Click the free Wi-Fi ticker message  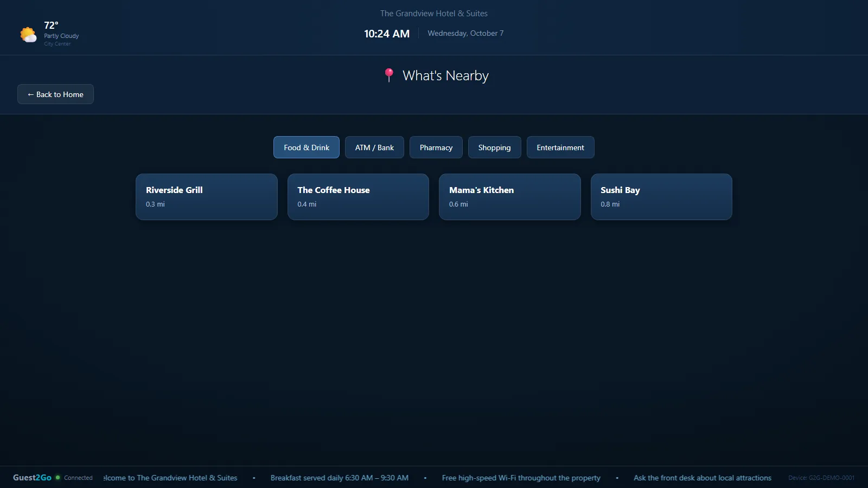521,478
